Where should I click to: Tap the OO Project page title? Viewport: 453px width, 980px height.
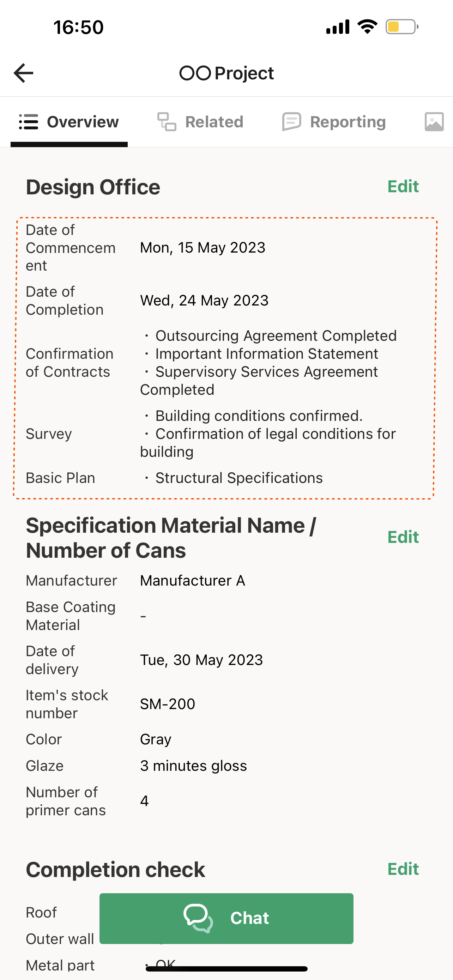pos(227,73)
